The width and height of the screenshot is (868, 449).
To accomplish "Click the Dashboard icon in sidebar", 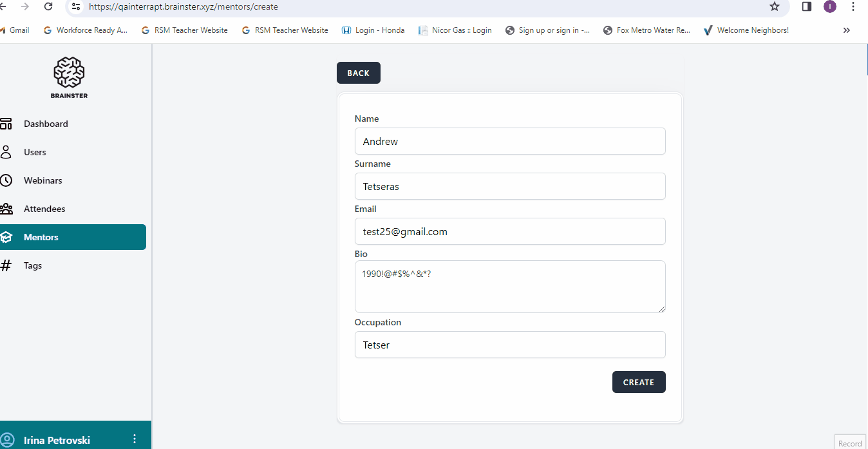I will pyautogui.click(x=6, y=124).
